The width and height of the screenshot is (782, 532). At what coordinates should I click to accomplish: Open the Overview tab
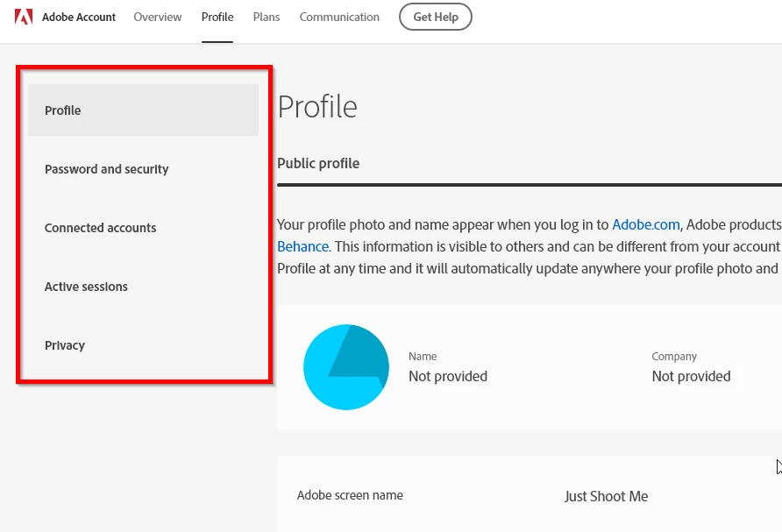(158, 17)
